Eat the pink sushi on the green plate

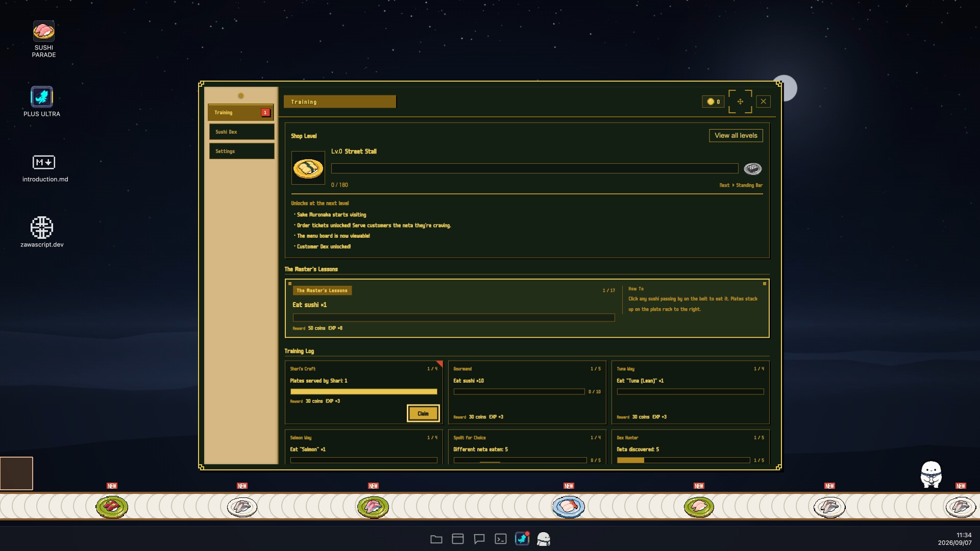tap(373, 507)
